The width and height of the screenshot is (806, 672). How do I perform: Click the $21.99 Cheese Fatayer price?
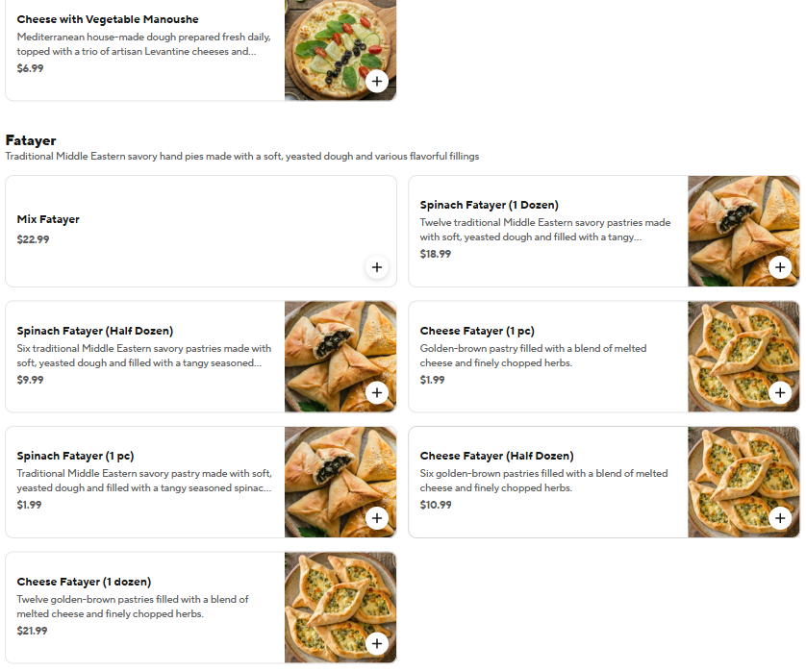tap(32, 631)
